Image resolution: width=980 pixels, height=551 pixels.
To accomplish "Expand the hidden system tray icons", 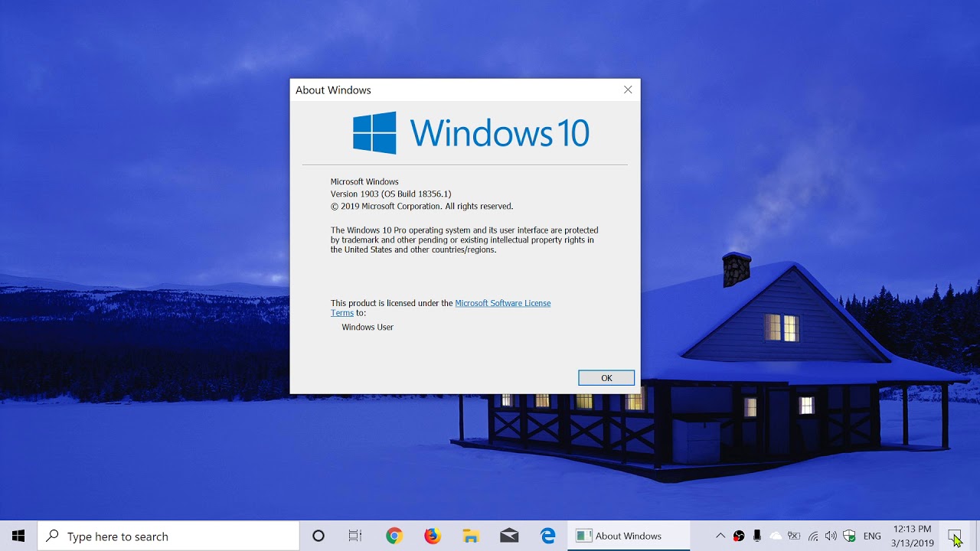I will pos(720,536).
